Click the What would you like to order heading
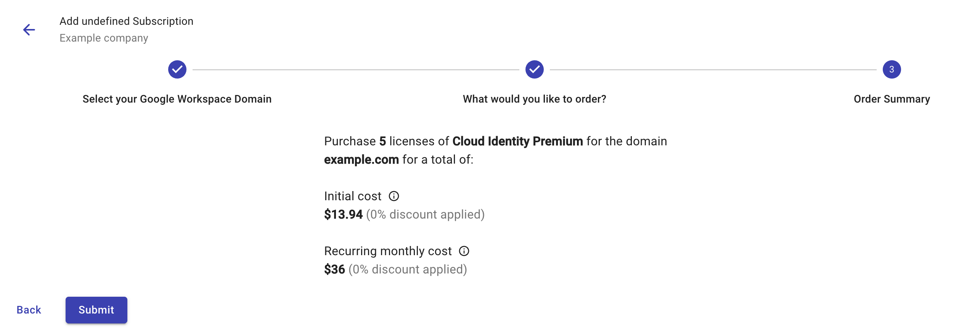 [x=535, y=99]
